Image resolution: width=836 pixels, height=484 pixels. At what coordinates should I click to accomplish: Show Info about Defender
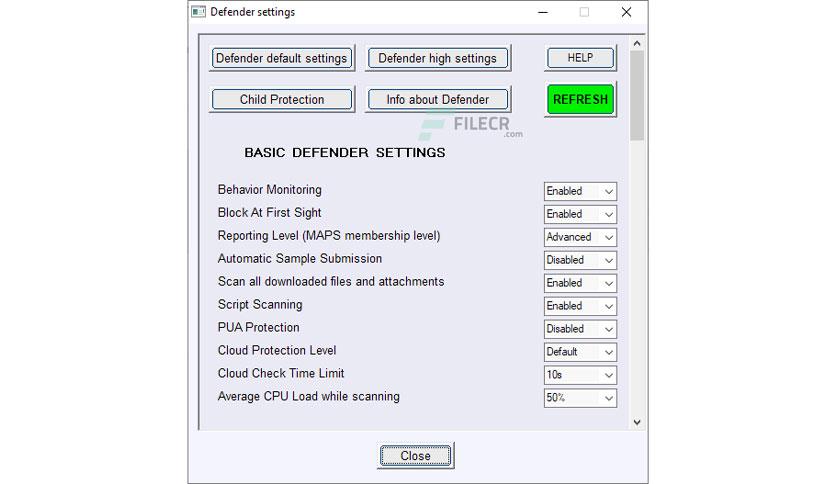437,100
